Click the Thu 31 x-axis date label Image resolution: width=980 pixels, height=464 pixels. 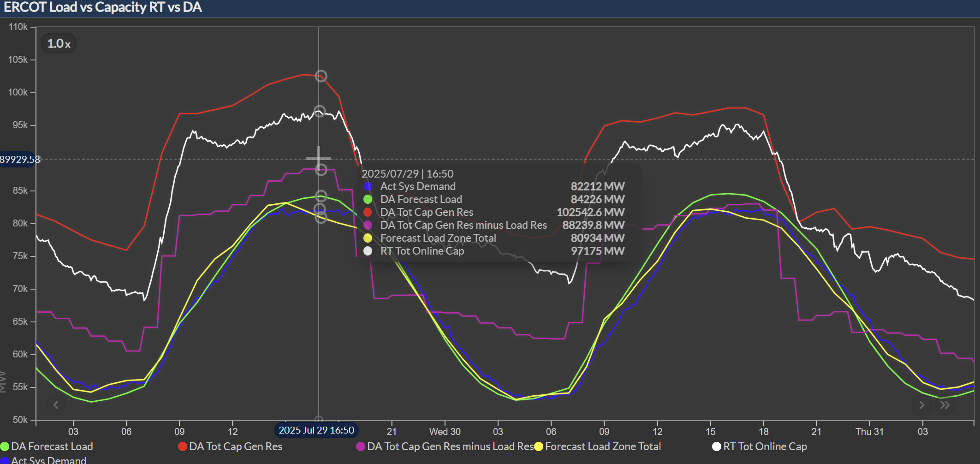click(869, 432)
